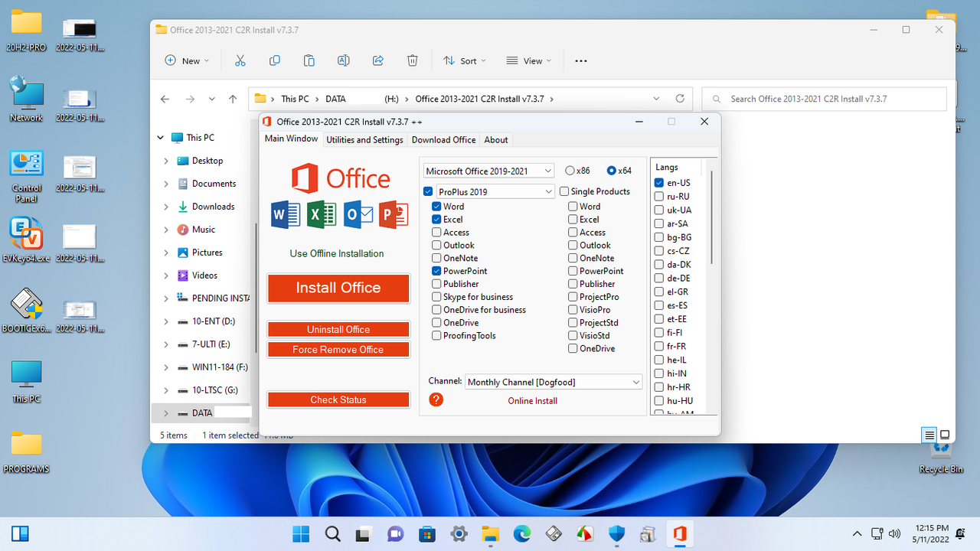Select the x86 architecture radio button
Image resolution: width=980 pixels, height=551 pixels.
570,171
